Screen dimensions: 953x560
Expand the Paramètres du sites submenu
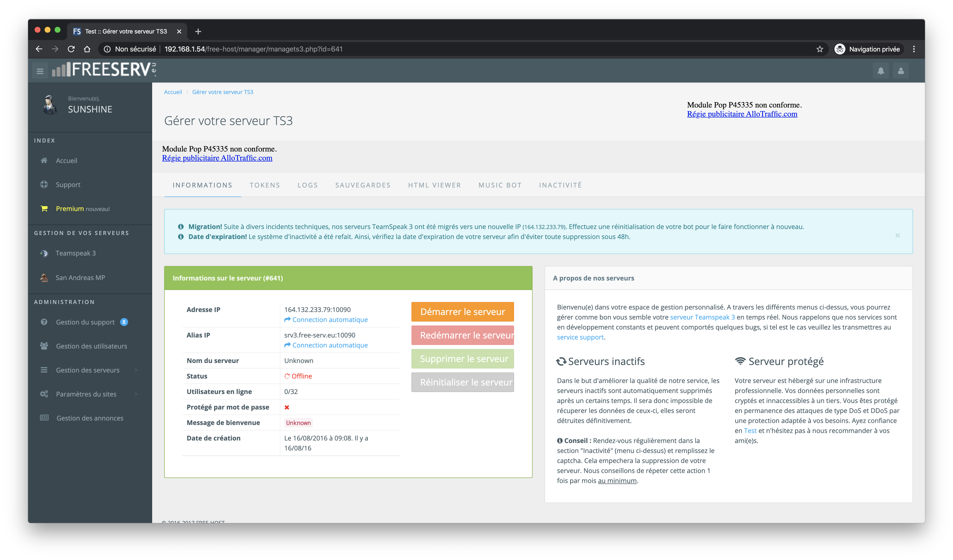click(x=86, y=394)
